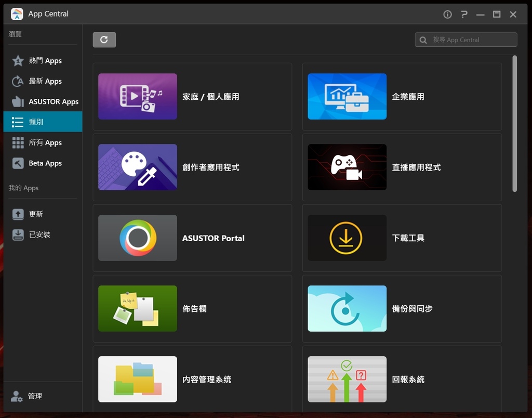Open the 回報系統 arrows thumbnail
This screenshot has width=532, height=418.
point(347,379)
